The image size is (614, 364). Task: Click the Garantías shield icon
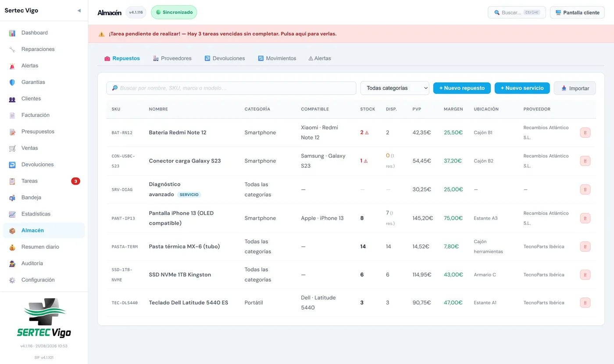coord(12,82)
